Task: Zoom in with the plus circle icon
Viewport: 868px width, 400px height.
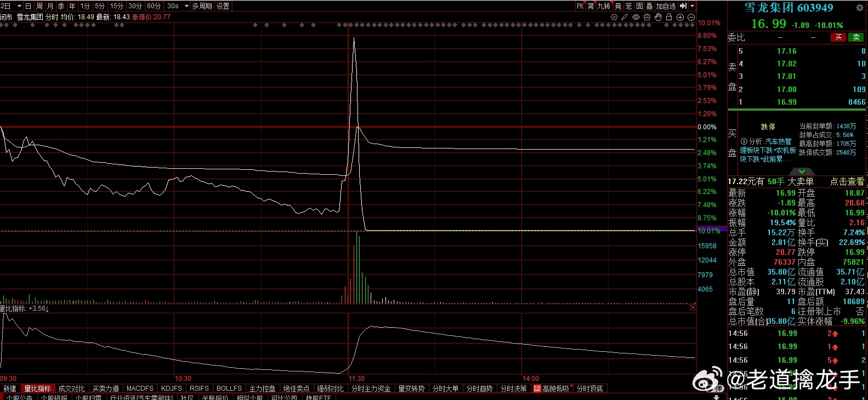Action: click(680, 17)
